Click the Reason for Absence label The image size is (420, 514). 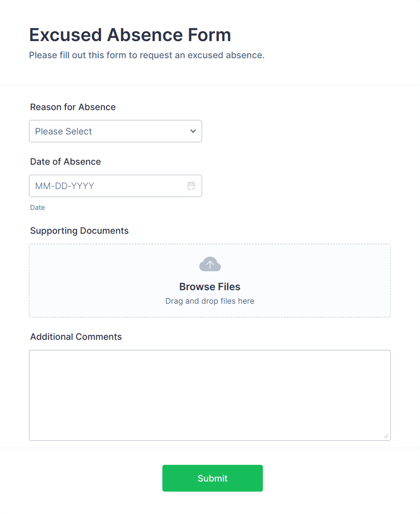coord(73,107)
